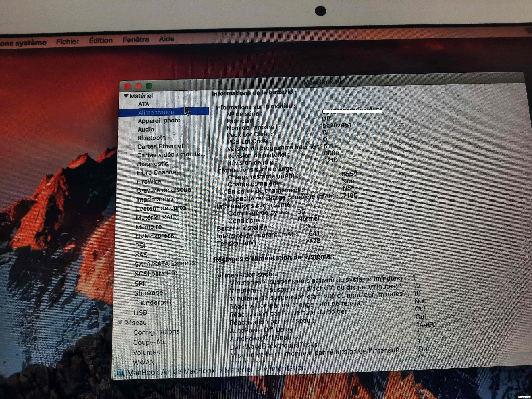Select WWAN under Réseau
Viewport: 532px width, 399px height.
(144, 362)
